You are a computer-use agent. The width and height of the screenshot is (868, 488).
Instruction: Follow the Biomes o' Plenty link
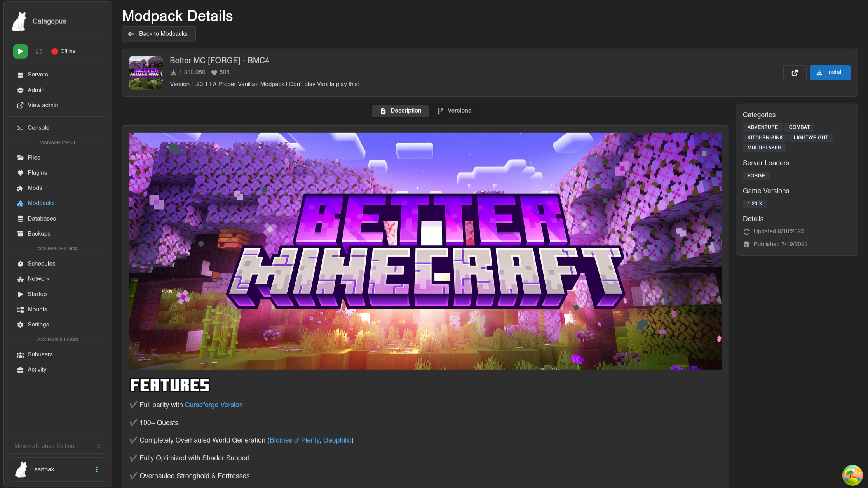point(294,440)
